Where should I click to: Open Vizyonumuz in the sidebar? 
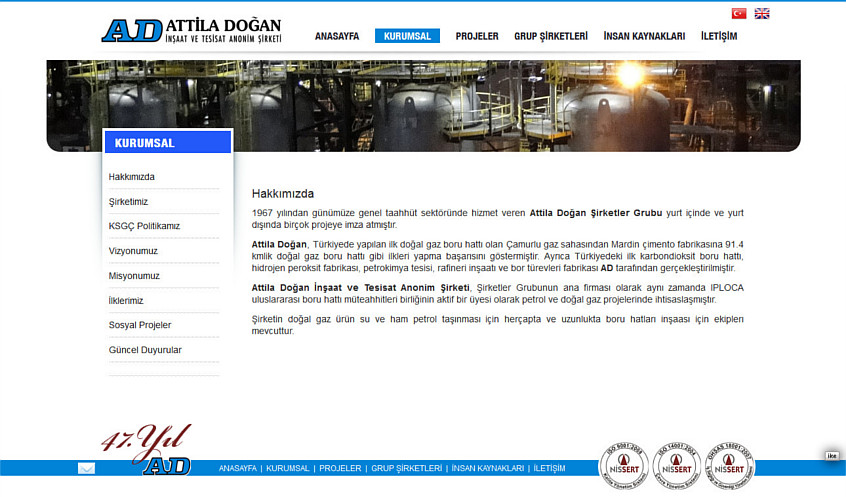coord(133,251)
